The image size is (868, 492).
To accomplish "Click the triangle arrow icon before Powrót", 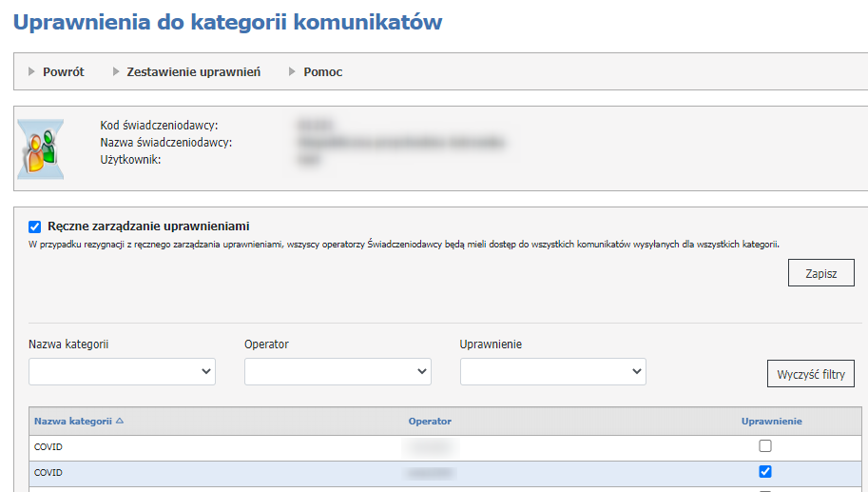I will click(32, 71).
